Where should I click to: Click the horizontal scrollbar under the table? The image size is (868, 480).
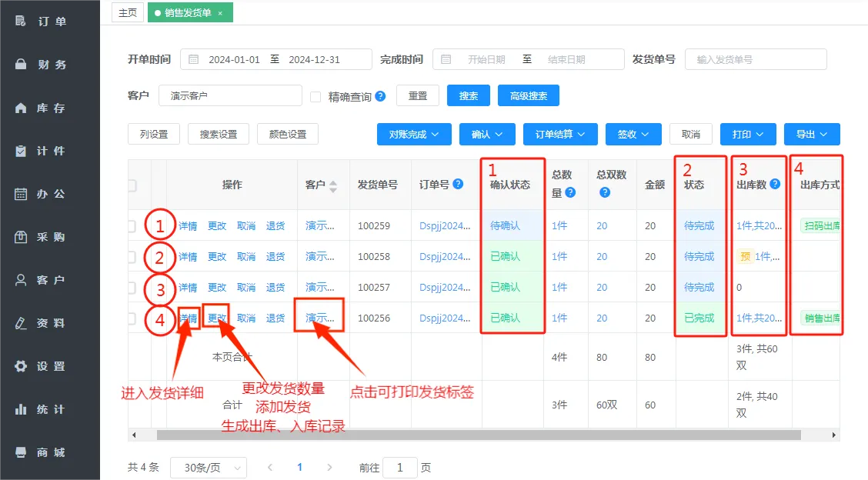pos(479,435)
